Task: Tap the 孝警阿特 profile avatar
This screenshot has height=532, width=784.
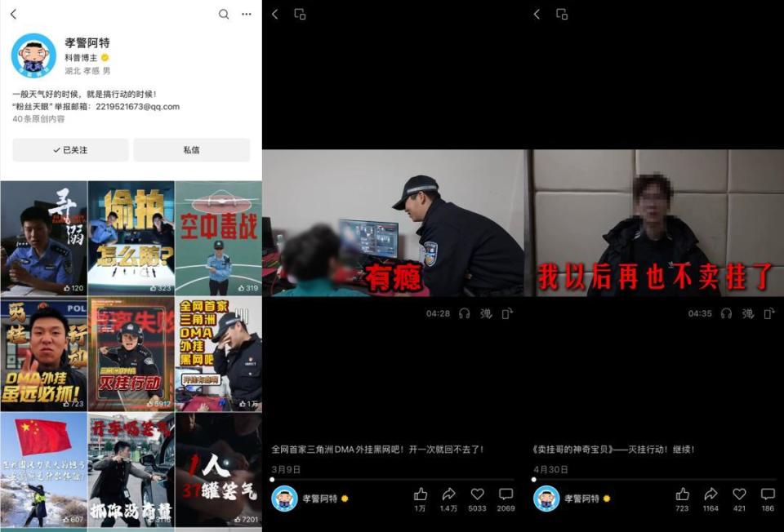Action: coord(33,55)
